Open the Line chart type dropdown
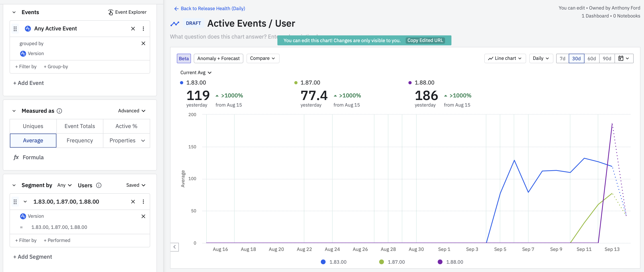 click(x=505, y=58)
